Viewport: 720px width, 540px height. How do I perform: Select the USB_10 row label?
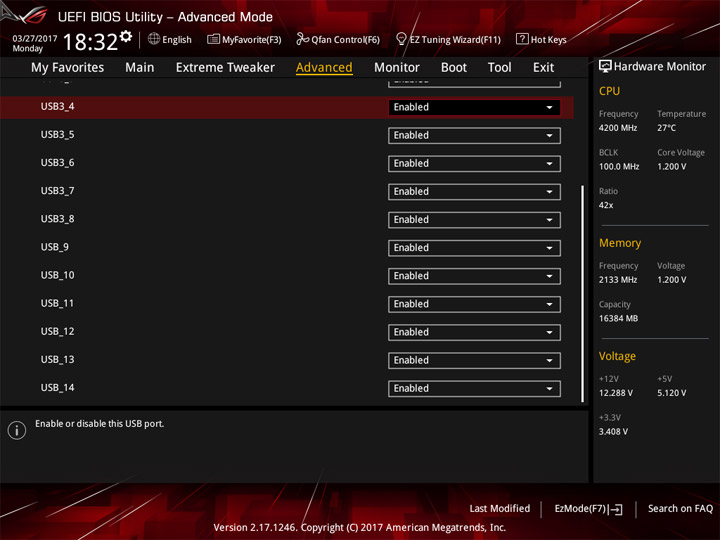point(57,275)
